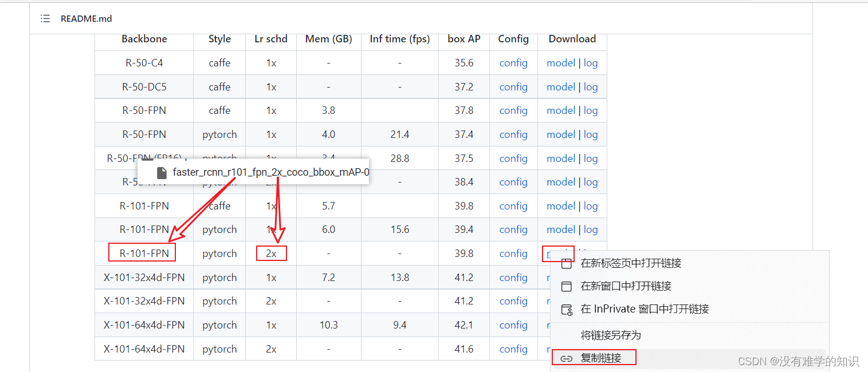The image size is (868, 372).
Task: Click the Backbone column header
Action: coord(144,39)
